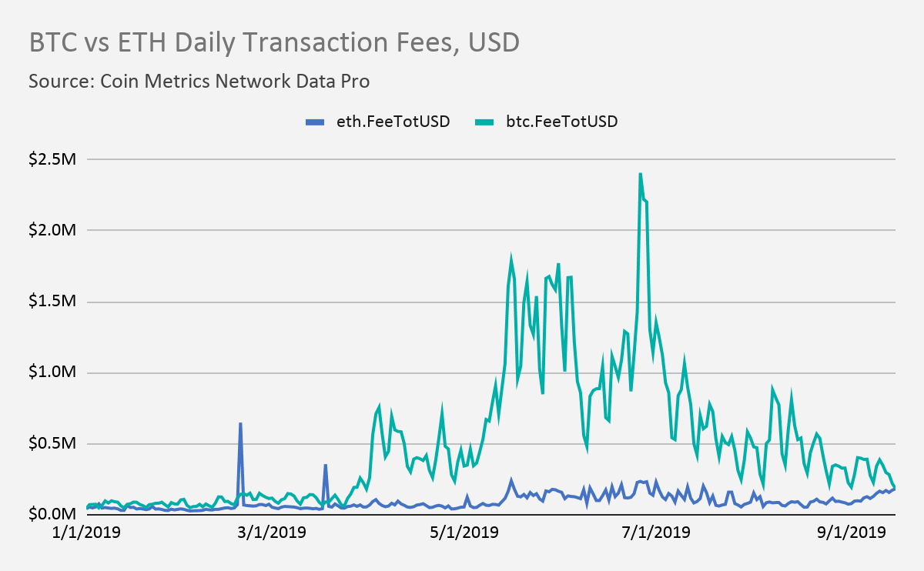The width and height of the screenshot is (924, 571).
Task: Click the $1.5M y-axis label
Action: pyautogui.click(x=53, y=302)
